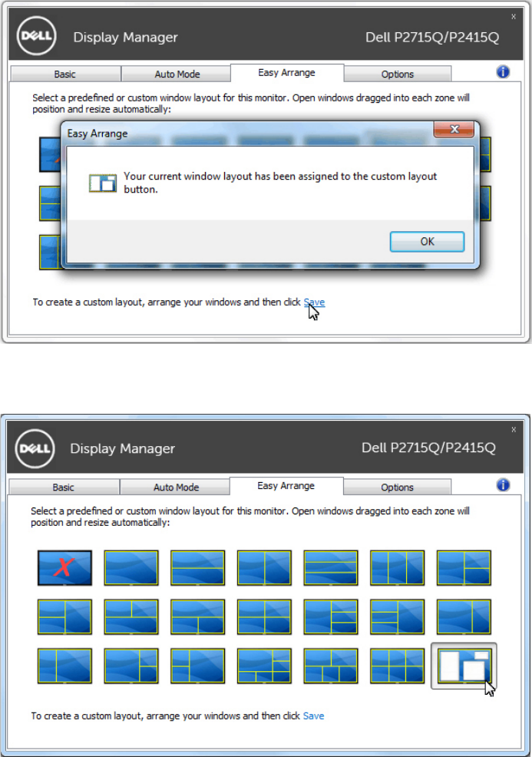This screenshot has width=532, height=757.
Task: Switch to Auto Mode tab in the dialog-free window
Action: pos(177,487)
